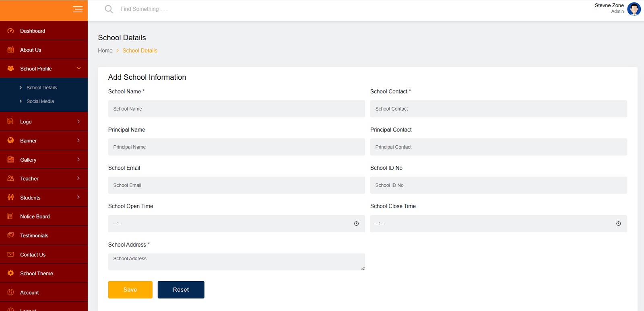
Task: Focus the School Contact input
Action: coord(499,109)
